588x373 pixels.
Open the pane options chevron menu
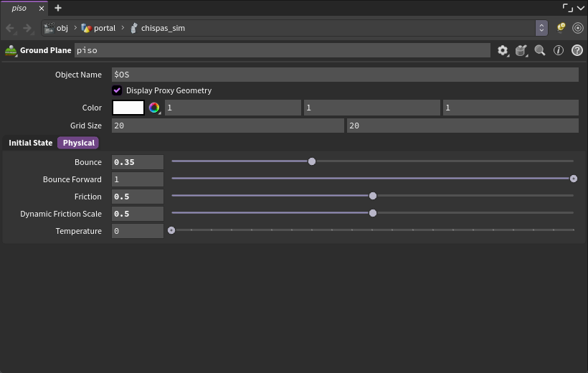pos(581,8)
